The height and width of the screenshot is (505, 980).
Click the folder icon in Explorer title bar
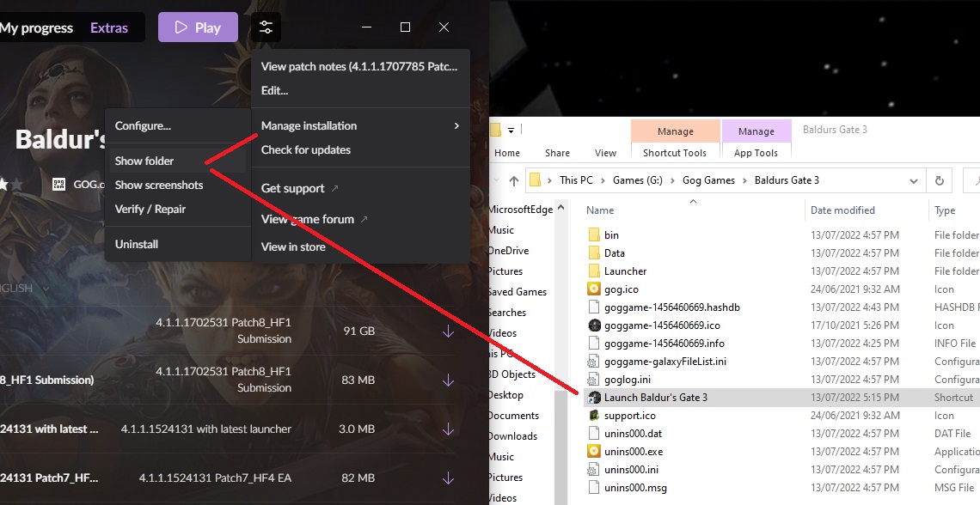tap(496, 130)
